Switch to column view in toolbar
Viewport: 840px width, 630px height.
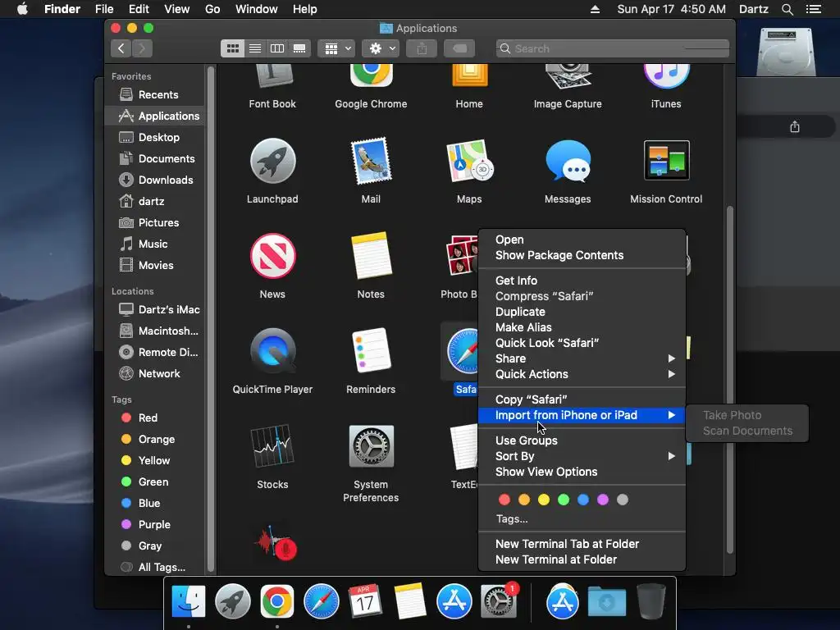coord(277,48)
